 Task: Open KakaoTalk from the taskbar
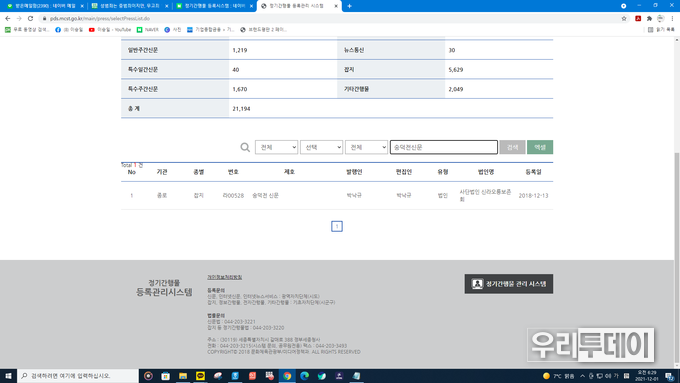pos(200,376)
